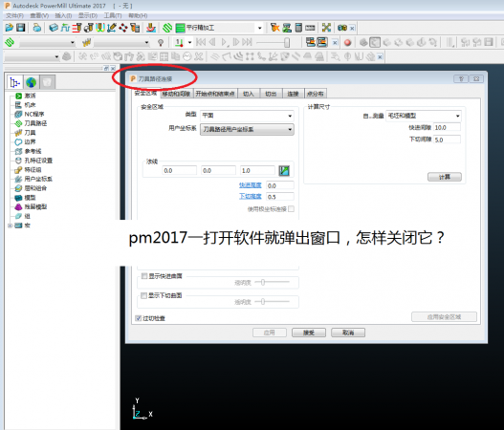This screenshot has width=504, height=430.
Task: Click the green expand arrows icon in toolbar
Action: pyautogui.click(x=326, y=28)
